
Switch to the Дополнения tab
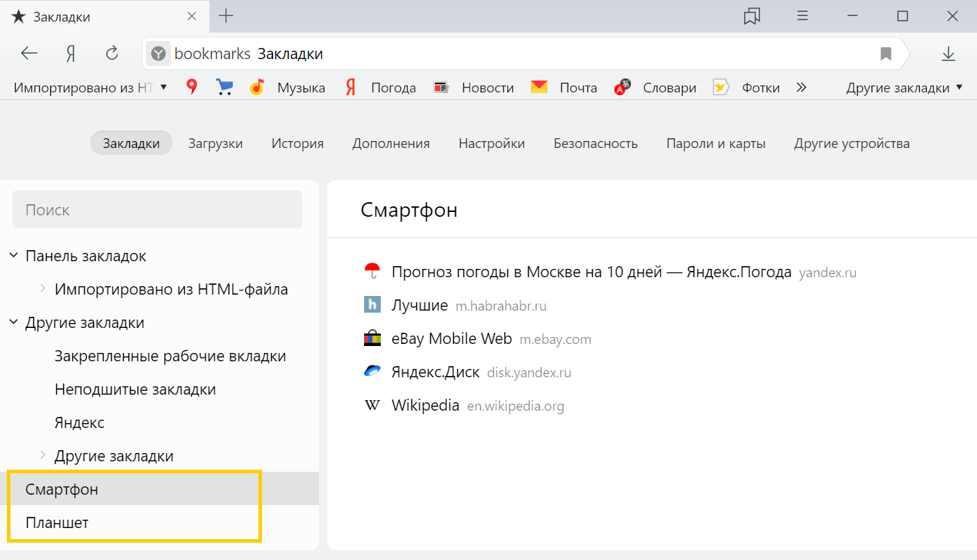tap(391, 144)
